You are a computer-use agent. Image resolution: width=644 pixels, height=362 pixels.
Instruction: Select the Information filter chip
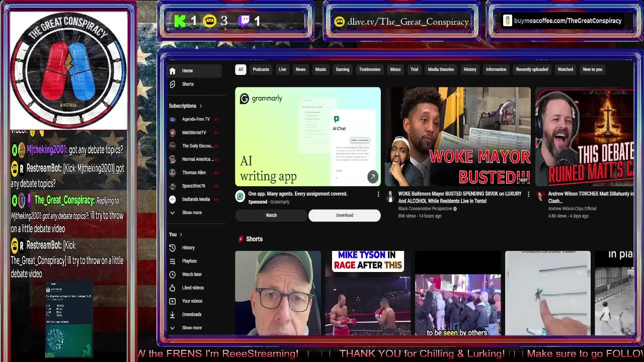(x=496, y=69)
